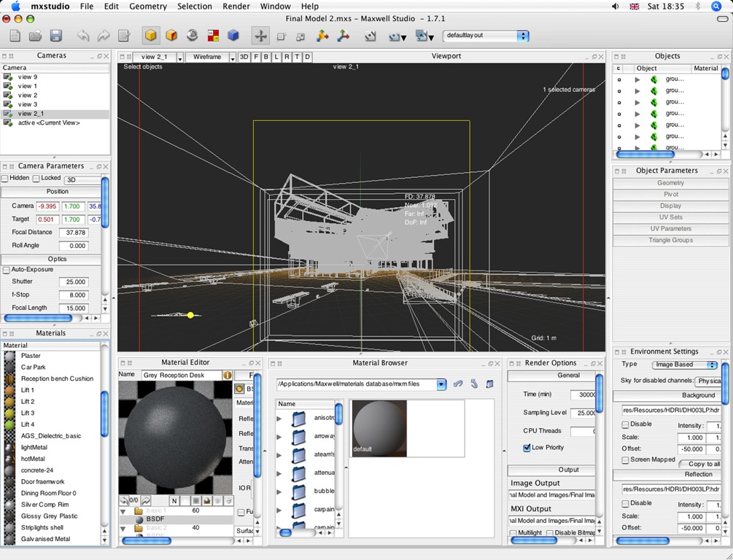
Task: Check Disable under Reflection settings
Action: coord(625,503)
